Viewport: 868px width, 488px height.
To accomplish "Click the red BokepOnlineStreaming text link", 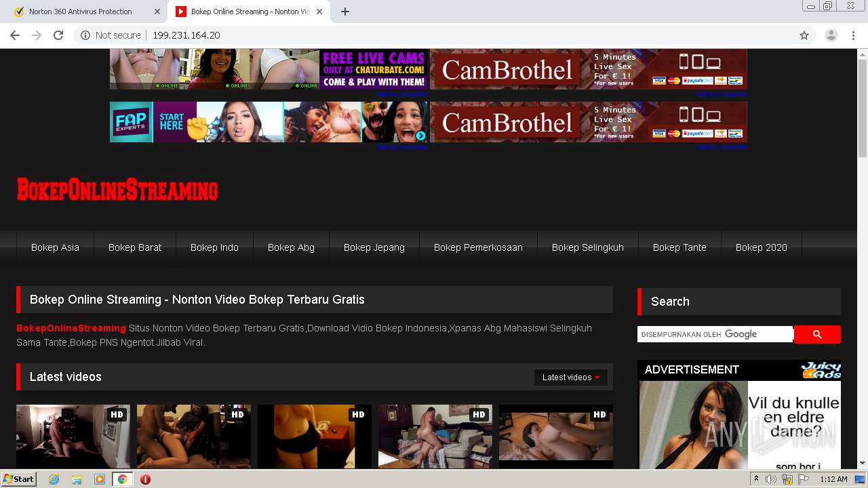I will click(71, 328).
